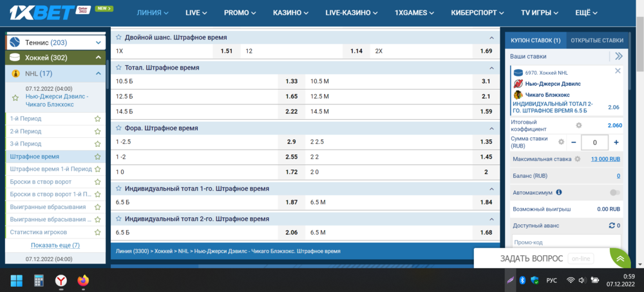The width and height of the screenshot is (644, 292).
Task: Open the КИБЕРСПОРТ menu
Action: (x=477, y=13)
